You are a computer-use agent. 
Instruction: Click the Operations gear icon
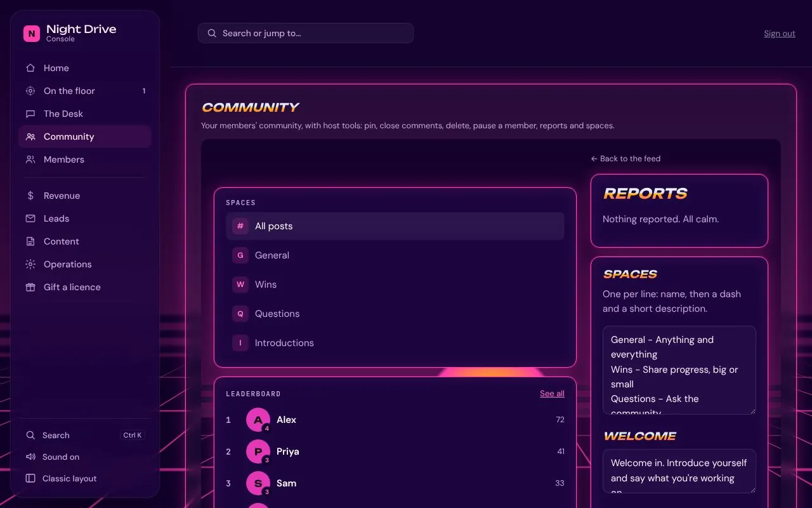pos(30,264)
